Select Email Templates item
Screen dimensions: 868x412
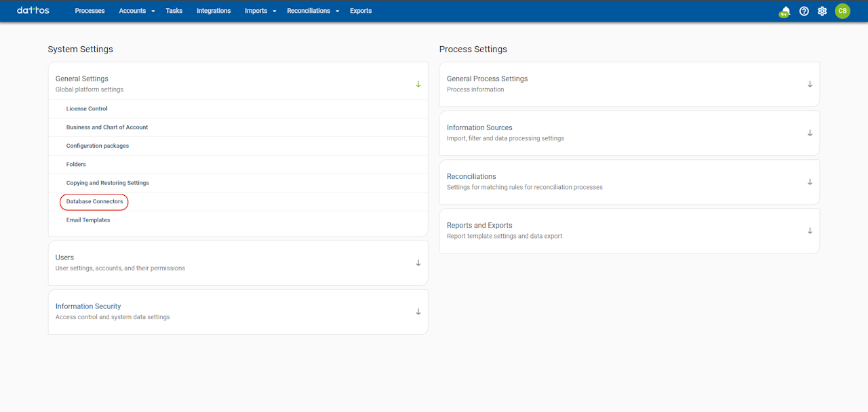tap(88, 220)
